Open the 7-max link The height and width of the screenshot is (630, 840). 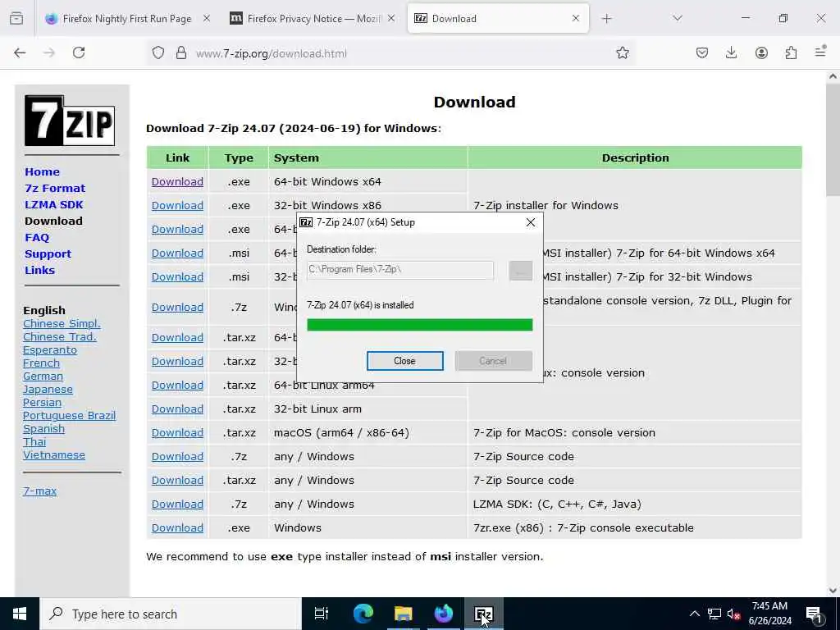click(x=39, y=491)
